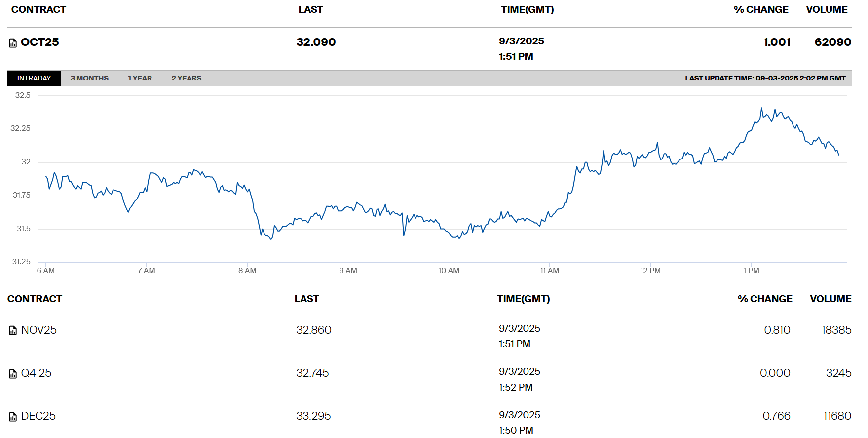Click the chart icon beside NOV25
The image size is (868, 438).
13,331
